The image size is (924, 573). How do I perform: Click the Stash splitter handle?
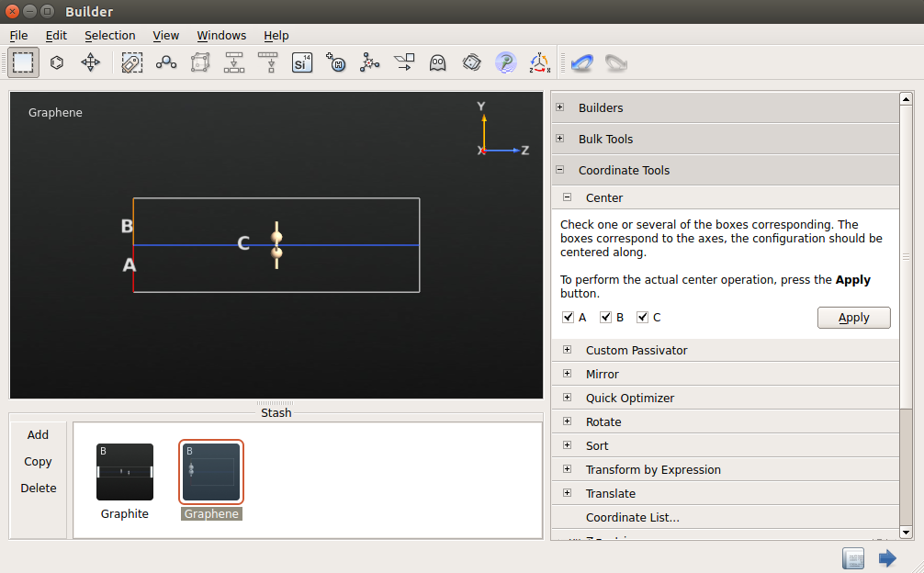(x=275, y=403)
